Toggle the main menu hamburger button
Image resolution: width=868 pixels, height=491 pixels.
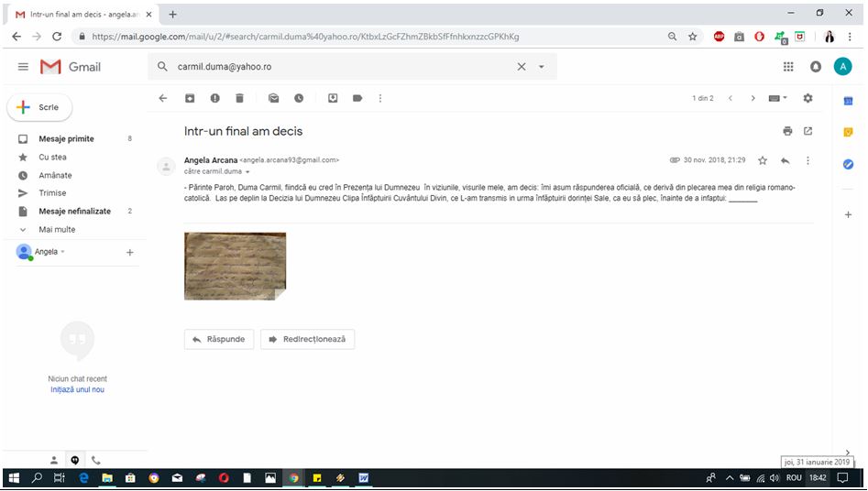24,67
